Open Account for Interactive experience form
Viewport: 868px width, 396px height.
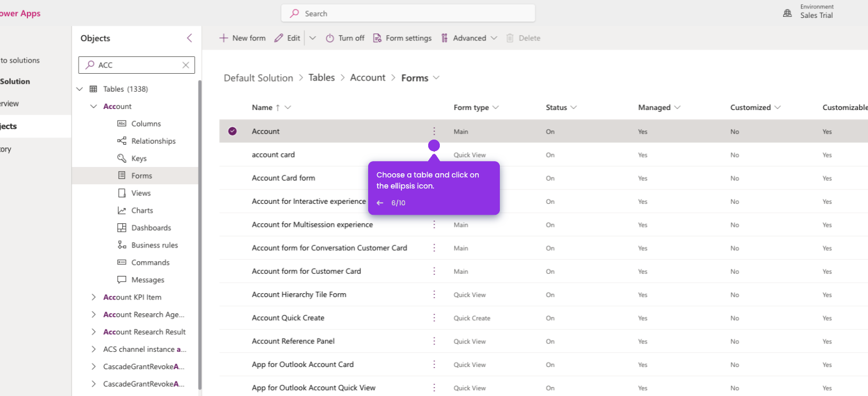pyautogui.click(x=309, y=201)
